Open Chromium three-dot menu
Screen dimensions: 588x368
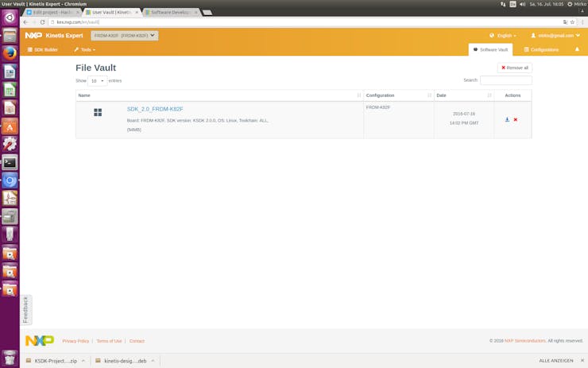pyautogui.click(x=582, y=22)
